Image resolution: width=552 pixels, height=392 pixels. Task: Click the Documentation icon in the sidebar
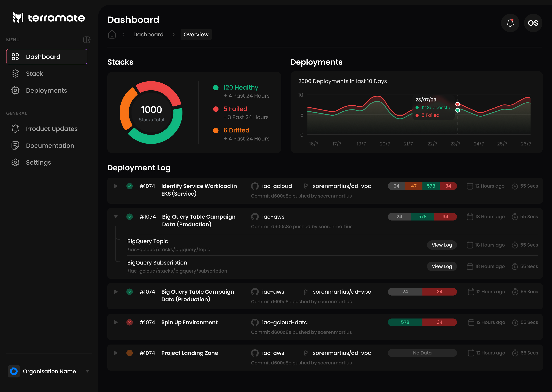15,145
